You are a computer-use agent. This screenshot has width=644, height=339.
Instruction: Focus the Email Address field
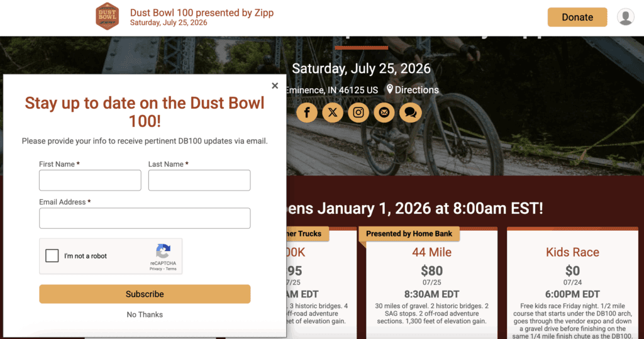point(145,218)
